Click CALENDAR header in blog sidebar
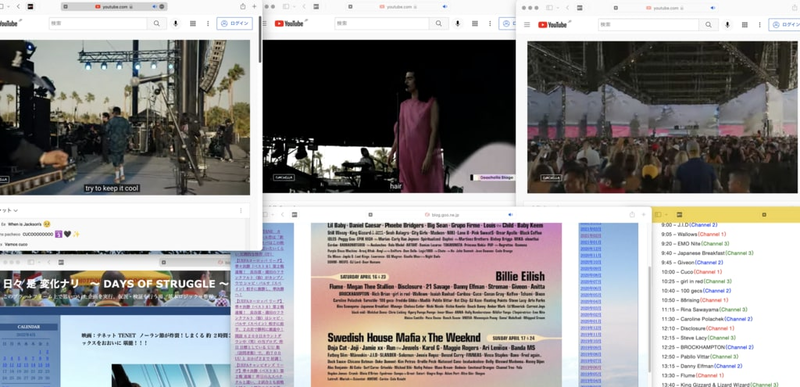Image resolution: width=800 pixels, height=387 pixels. point(29,327)
